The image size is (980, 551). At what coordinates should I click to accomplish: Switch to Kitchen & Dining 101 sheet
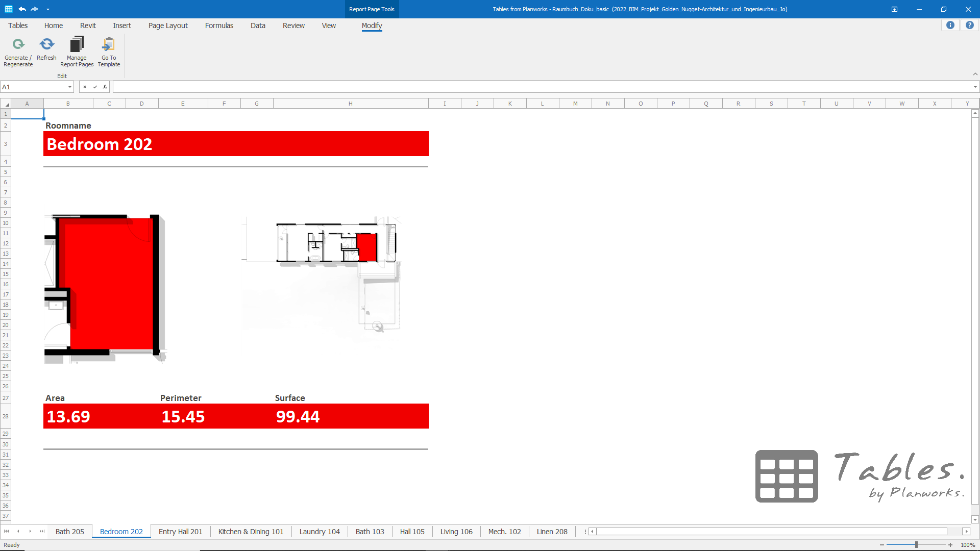tap(251, 532)
